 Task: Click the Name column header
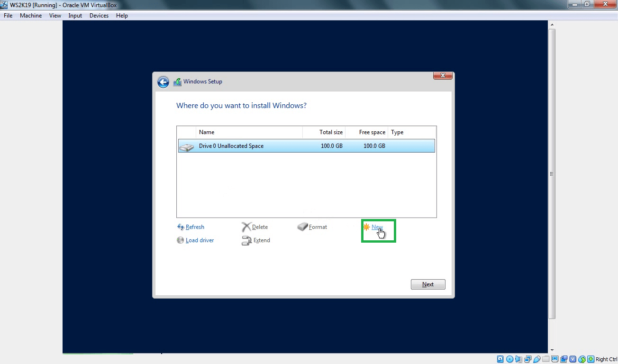click(249, 132)
